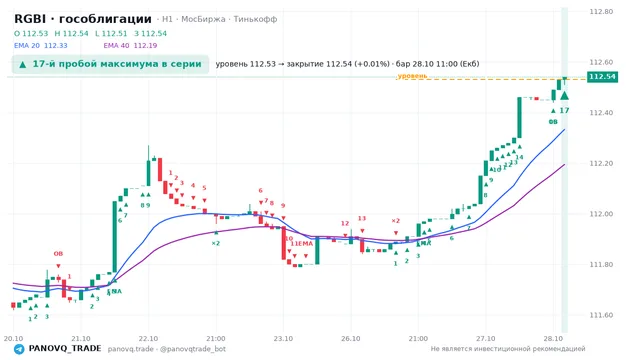The height and width of the screenshot is (360, 640).
Task: Select the 'EMA 20 112.33' legend entry
Action: tap(41, 45)
